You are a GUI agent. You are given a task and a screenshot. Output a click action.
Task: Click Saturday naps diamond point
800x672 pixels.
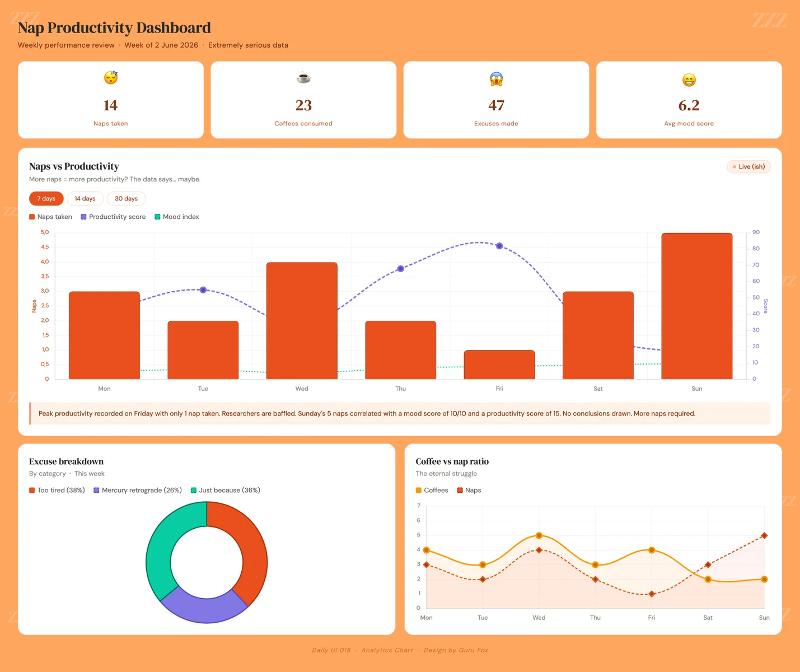(708, 565)
